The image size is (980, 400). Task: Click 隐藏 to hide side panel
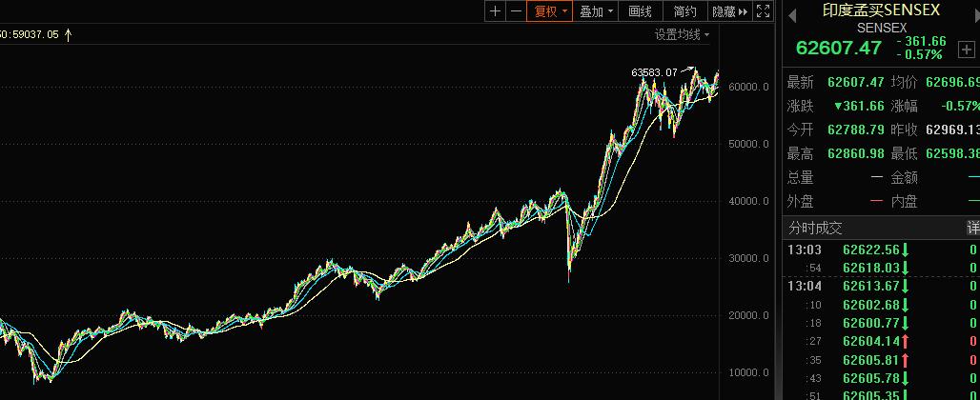(x=729, y=11)
